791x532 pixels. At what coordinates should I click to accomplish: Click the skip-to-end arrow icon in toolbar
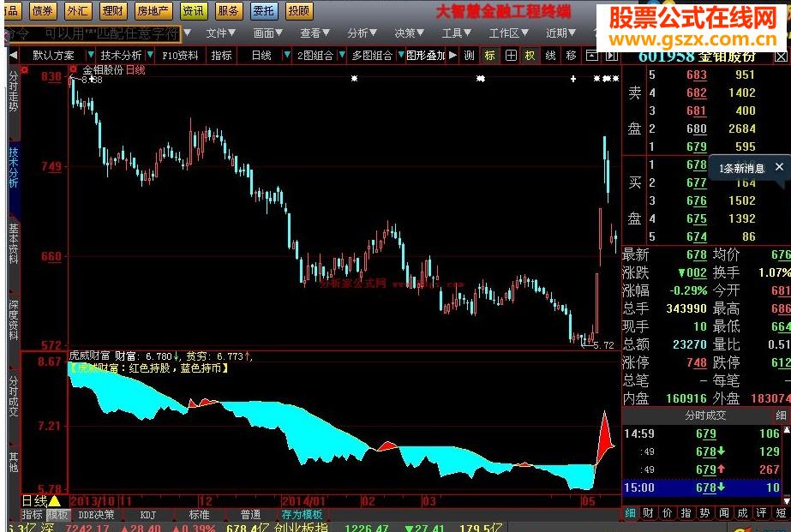[611, 56]
